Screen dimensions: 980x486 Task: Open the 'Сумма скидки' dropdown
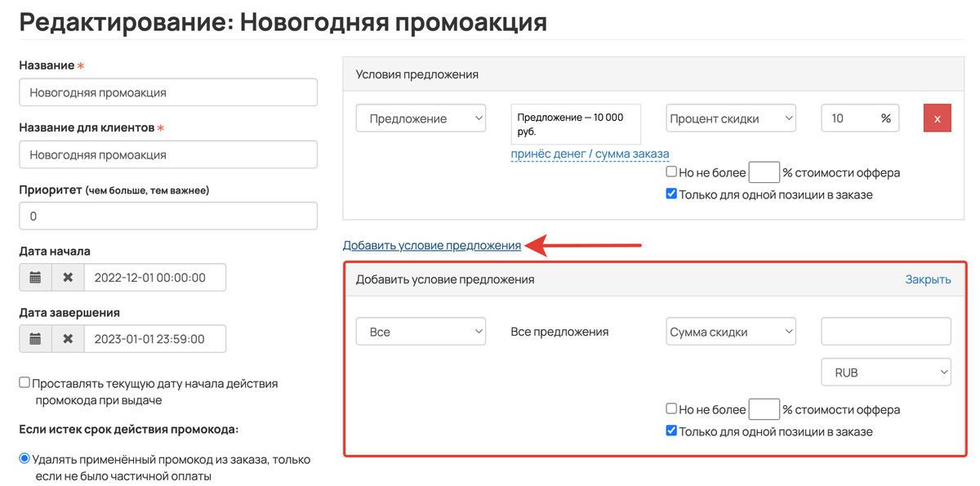731,332
